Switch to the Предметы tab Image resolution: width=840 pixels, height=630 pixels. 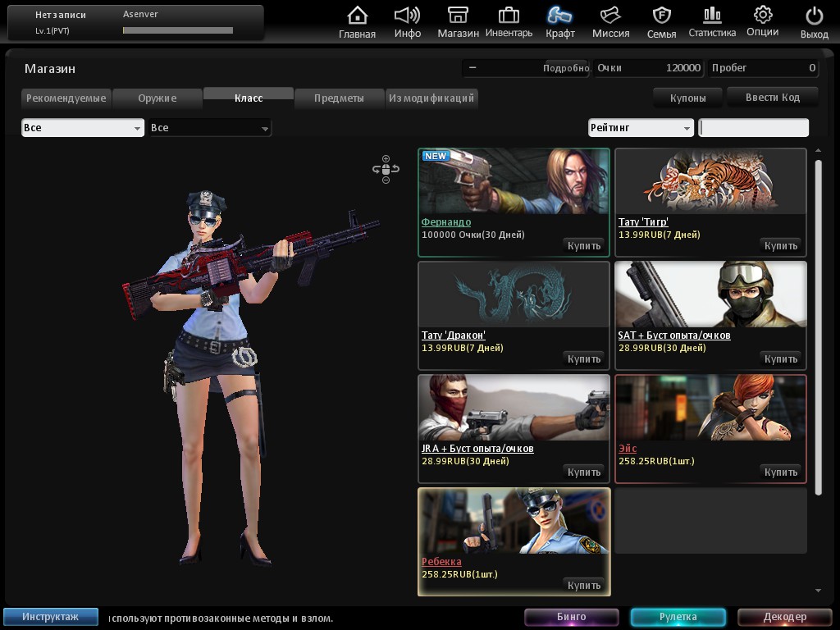coord(339,98)
